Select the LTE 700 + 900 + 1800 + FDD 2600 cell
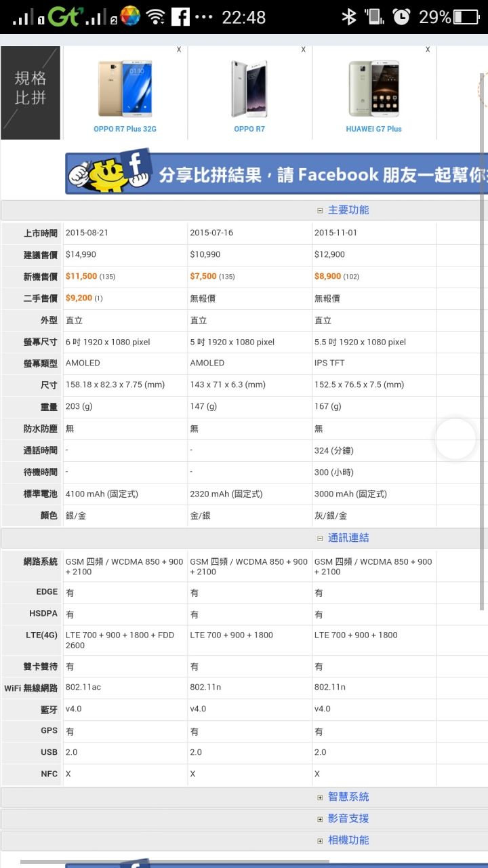488x868 pixels. tap(120, 640)
